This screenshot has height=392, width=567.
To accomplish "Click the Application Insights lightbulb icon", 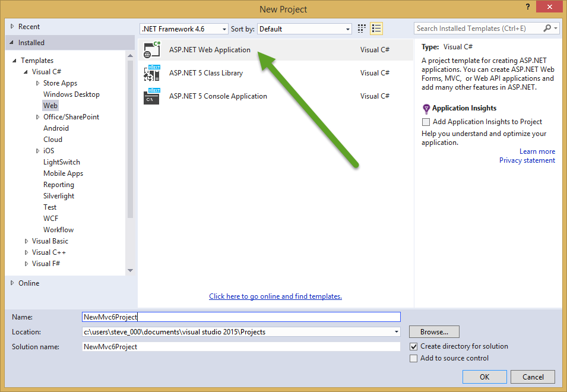I will pyautogui.click(x=426, y=109).
